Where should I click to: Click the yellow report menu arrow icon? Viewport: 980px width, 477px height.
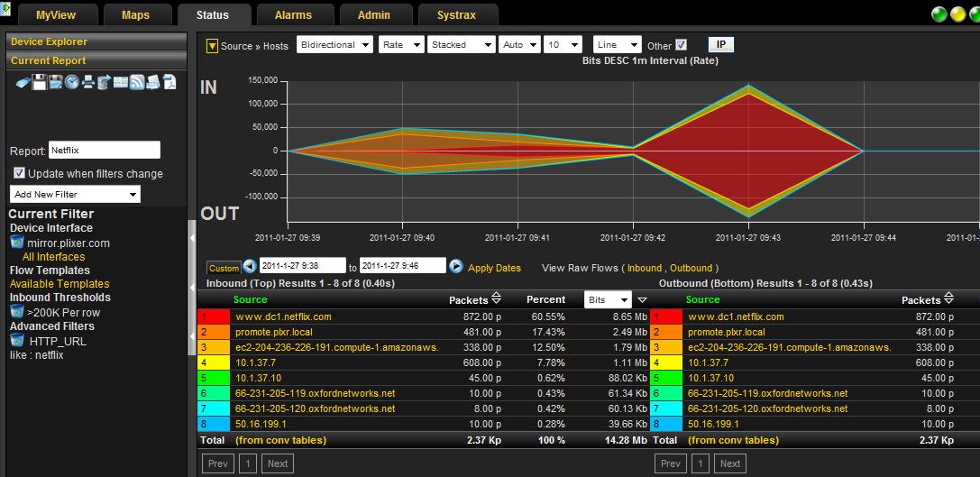tap(212, 46)
